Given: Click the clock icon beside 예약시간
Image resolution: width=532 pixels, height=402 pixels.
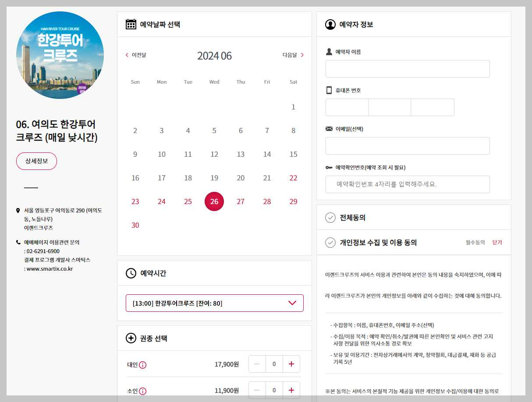Looking at the screenshot, I should click(x=130, y=272).
